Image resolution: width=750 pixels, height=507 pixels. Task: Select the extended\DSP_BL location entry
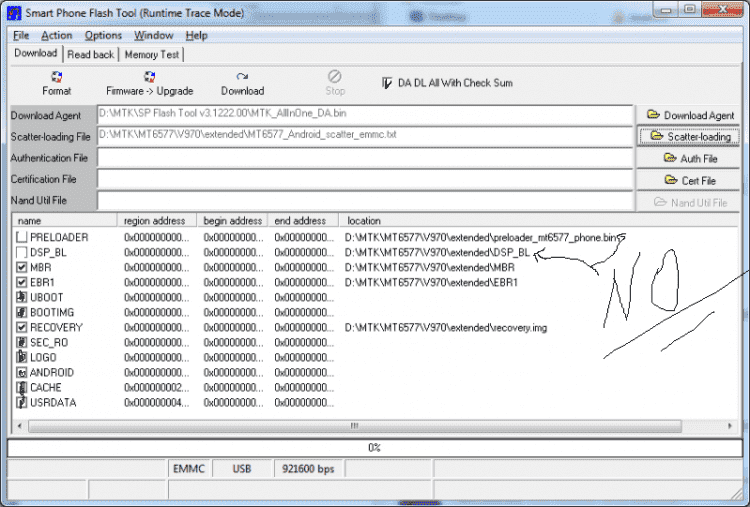click(x=437, y=253)
